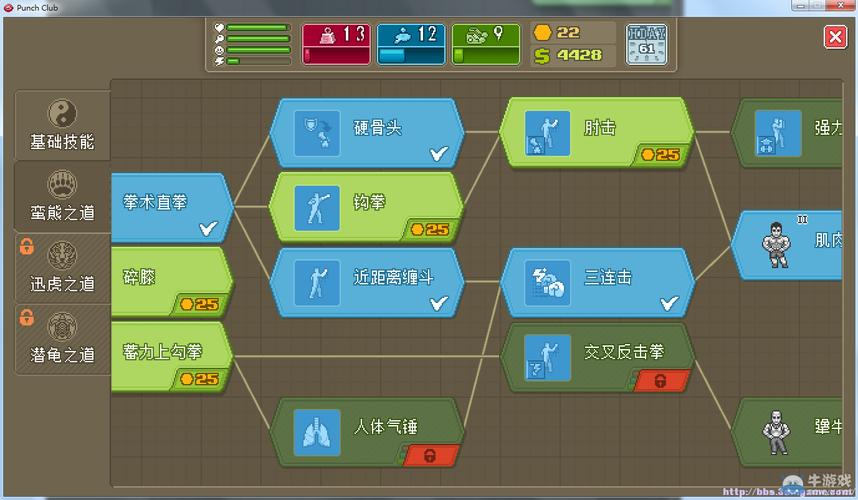Click the 交叉反击拳 skill name
The height and width of the screenshot is (500, 858).
(624, 352)
